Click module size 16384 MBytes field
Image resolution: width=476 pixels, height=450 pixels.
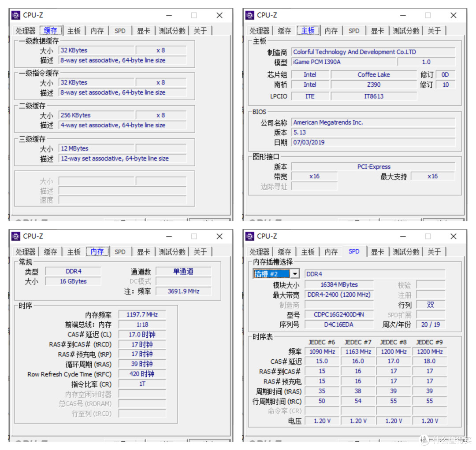tap(339, 285)
